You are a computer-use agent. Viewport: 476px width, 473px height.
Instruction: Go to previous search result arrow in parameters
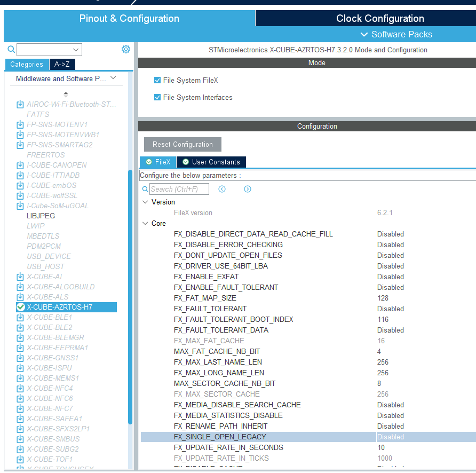[222, 189]
